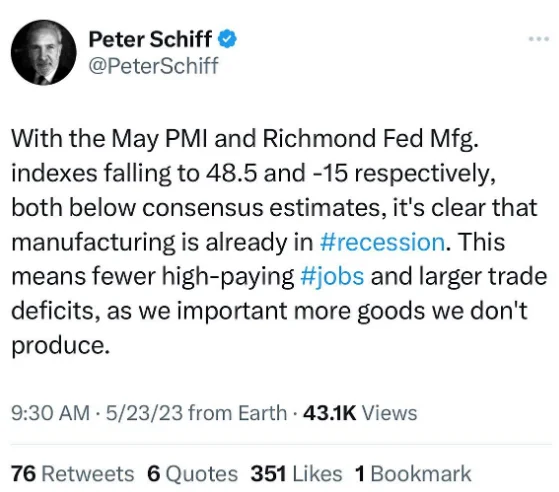
Task: Click the 'from Earth' location label
Action: 237,413
